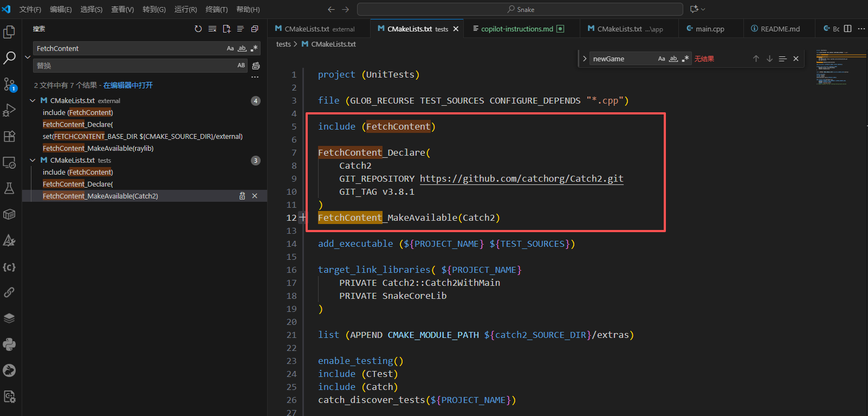The image size is (868, 416).
Task: Click Replace All button beside replace field
Action: (x=256, y=66)
